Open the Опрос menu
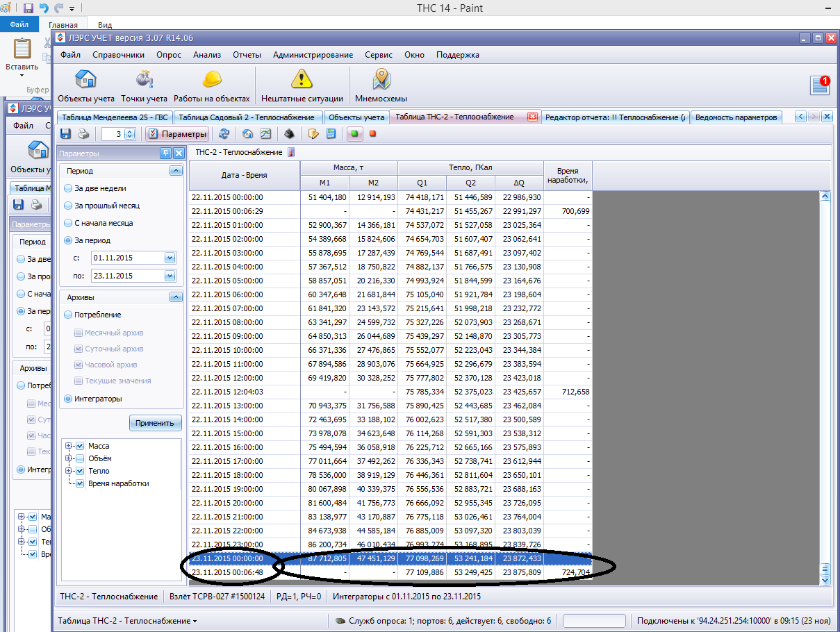 pyautogui.click(x=169, y=55)
